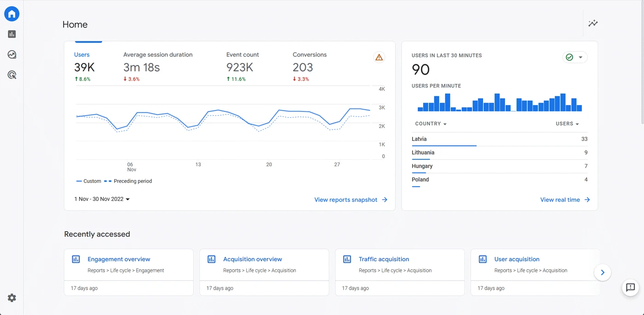Show next recently accessed cards

[603, 273]
